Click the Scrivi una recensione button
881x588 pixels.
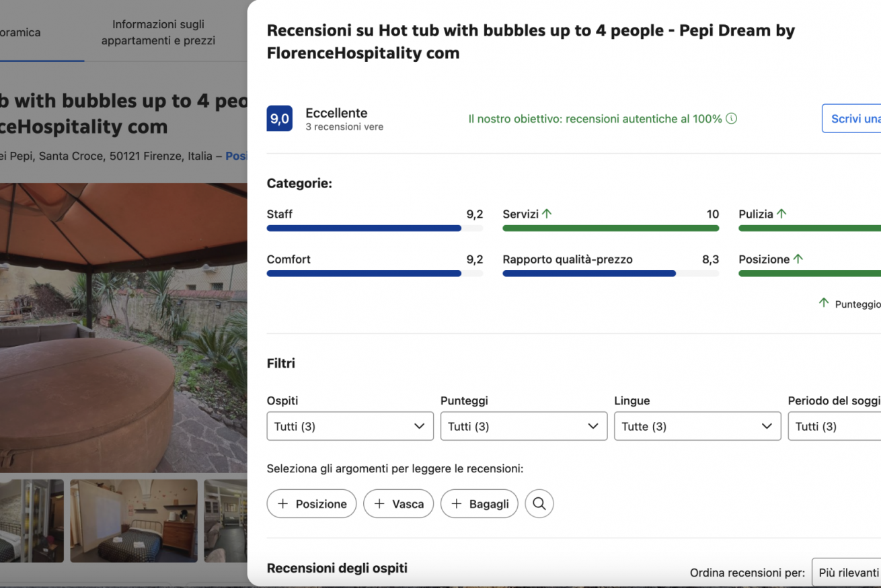point(851,118)
